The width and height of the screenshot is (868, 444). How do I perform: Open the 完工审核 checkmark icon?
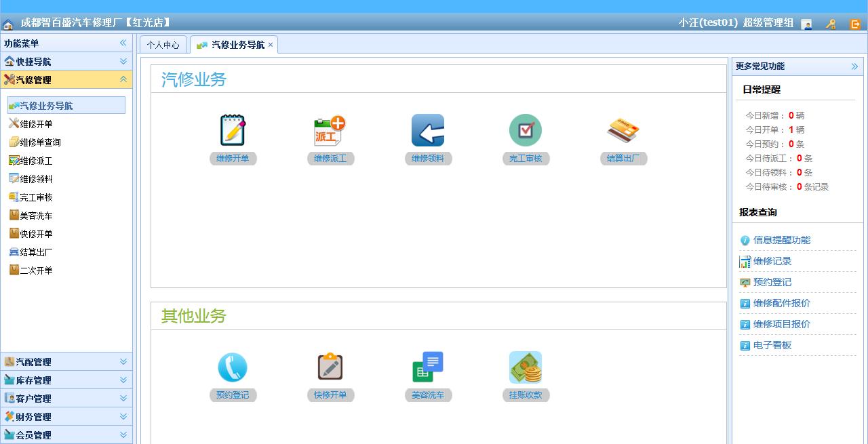[x=526, y=130]
